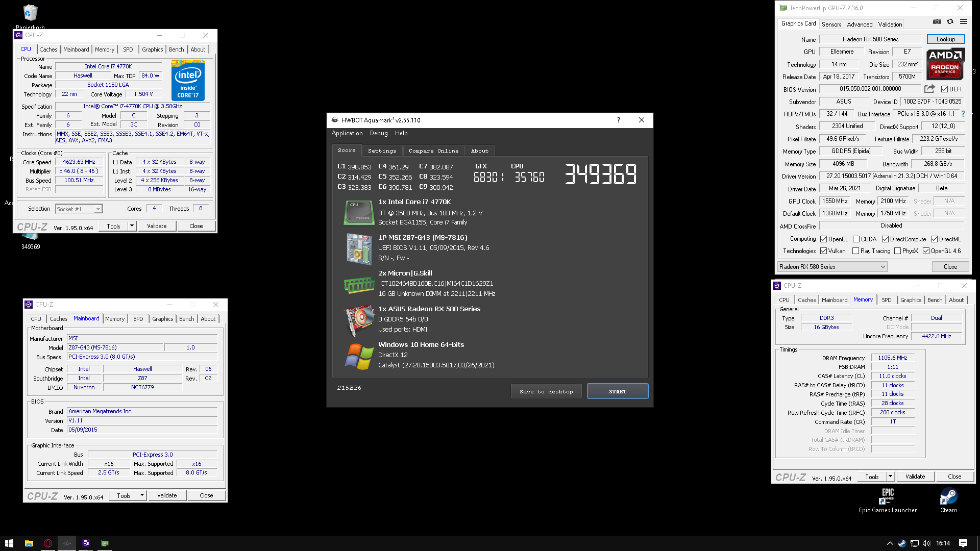
Task: Expand Tools arrow in CPU-Z processor window
Action: click(132, 226)
